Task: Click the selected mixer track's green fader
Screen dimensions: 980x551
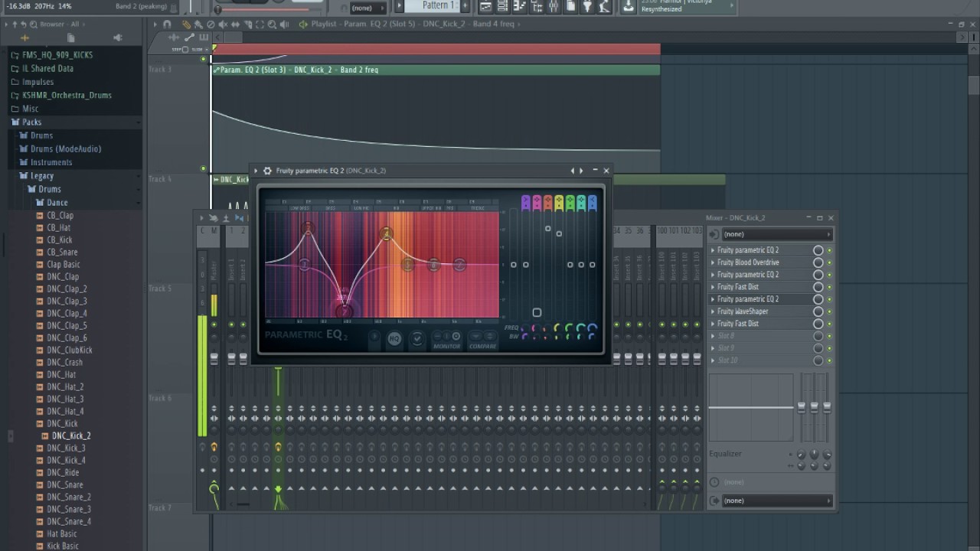Action: [278, 371]
